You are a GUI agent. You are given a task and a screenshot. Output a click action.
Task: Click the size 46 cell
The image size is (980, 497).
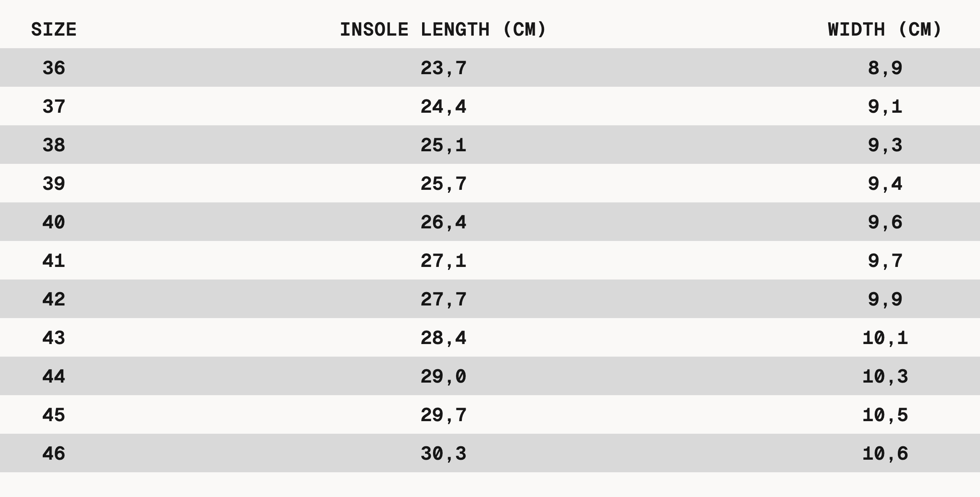pos(54,453)
